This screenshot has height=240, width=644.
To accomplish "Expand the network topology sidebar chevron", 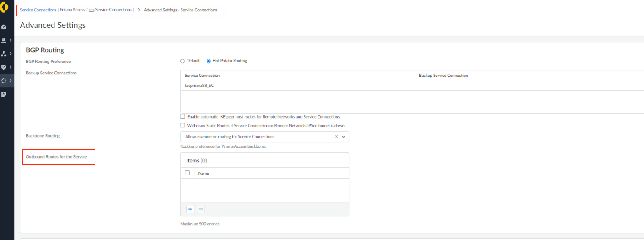I will click(x=10, y=54).
